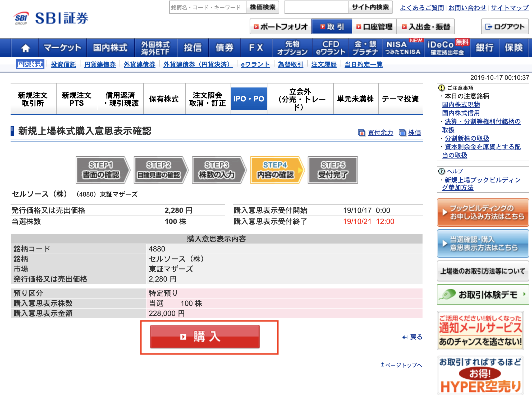The height and width of the screenshot is (401, 532).
Task: Select 国内株式 in the blue main menu
Action: click(x=111, y=48)
